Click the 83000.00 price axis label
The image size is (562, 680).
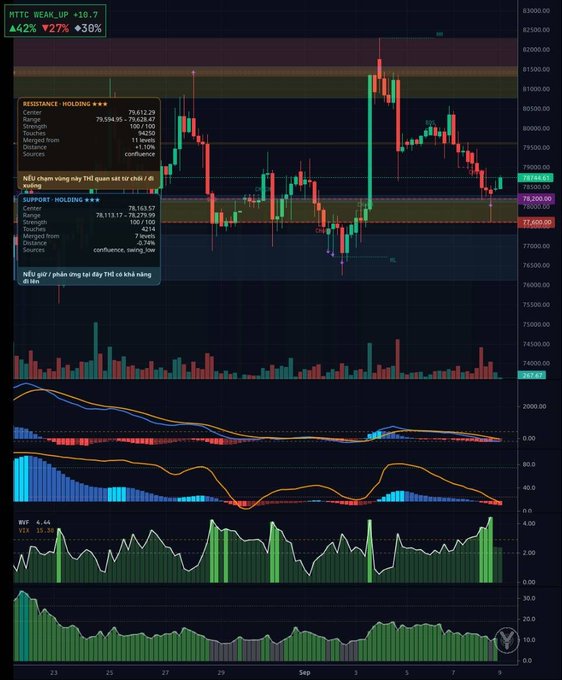(536, 10)
